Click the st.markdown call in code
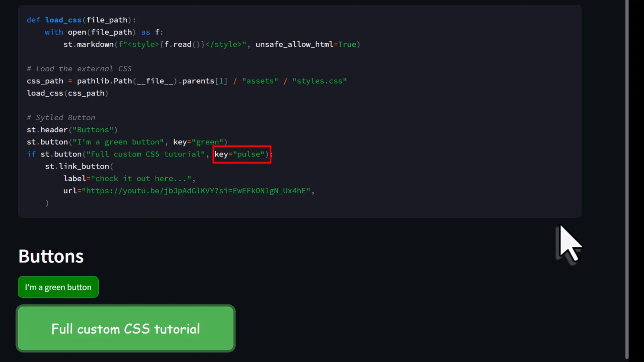The image size is (644, 362). [89, 44]
